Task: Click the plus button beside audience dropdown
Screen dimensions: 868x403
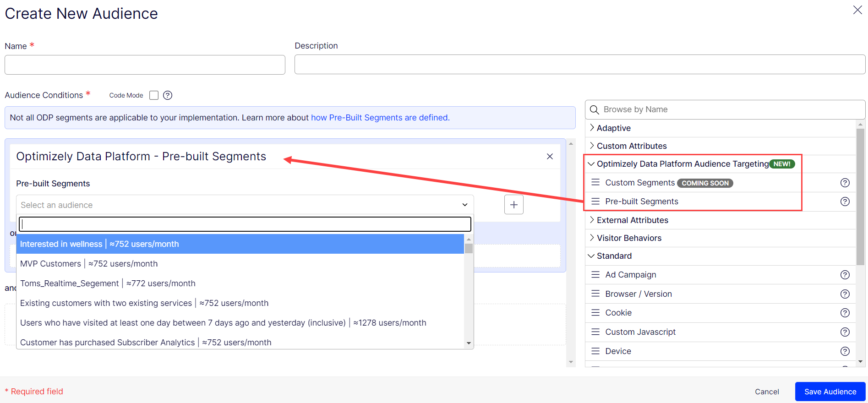Action: (x=513, y=205)
